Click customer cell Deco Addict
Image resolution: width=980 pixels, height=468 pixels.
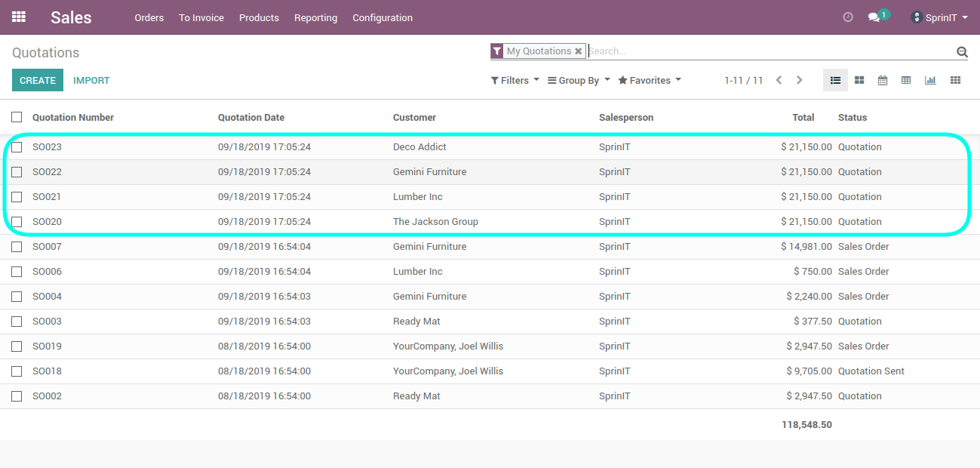419,147
